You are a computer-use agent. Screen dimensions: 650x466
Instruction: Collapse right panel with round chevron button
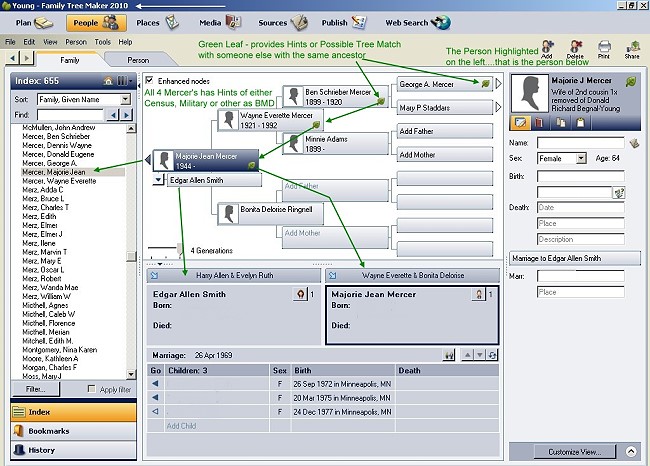coord(631,451)
